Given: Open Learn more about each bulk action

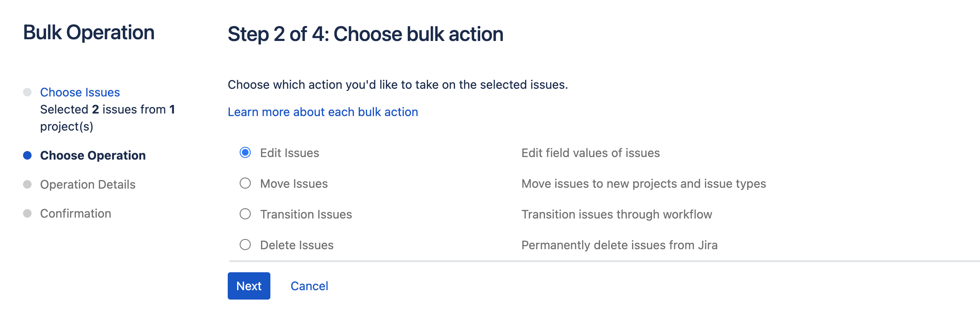Looking at the screenshot, I should tap(322, 112).
